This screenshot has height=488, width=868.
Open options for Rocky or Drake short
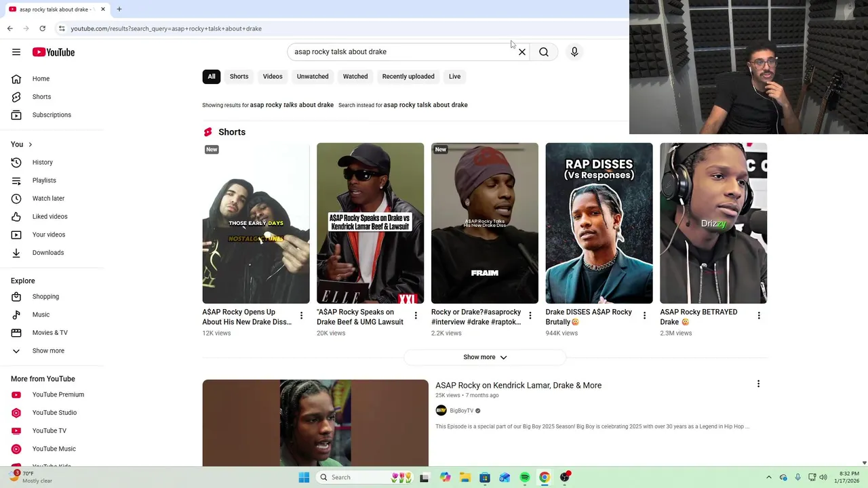[530, 316]
